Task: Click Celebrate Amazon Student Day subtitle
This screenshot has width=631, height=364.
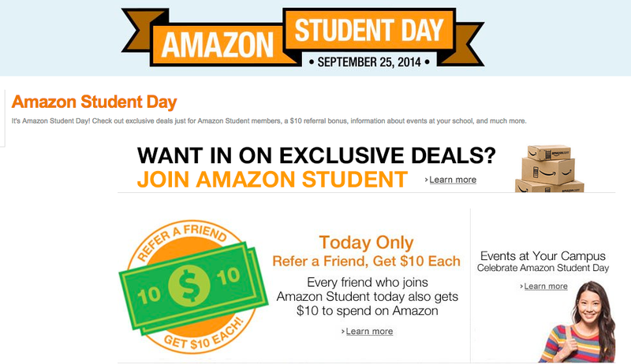Action: click(543, 268)
